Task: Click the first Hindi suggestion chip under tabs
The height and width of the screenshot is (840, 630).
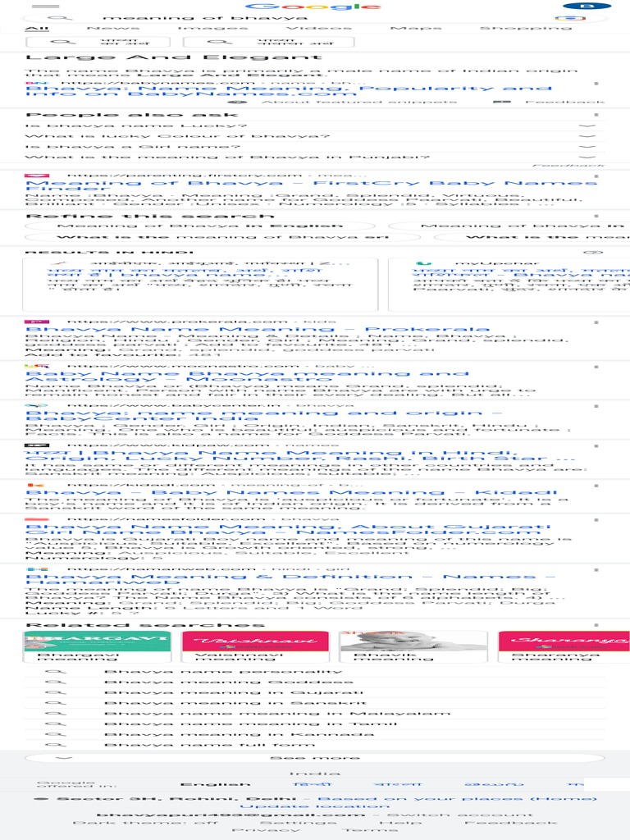Action: click(x=98, y=42)
